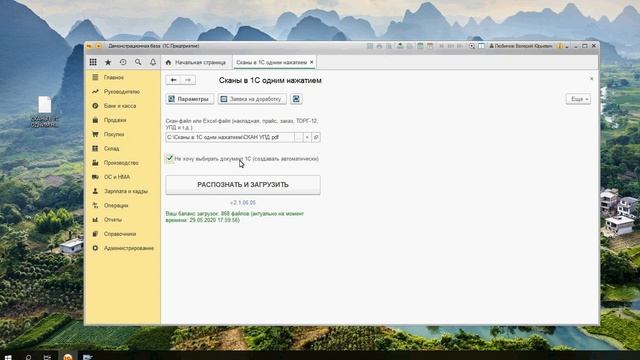Open the Windows Start button
Screen dimensions: 640x360
point(8,358)
